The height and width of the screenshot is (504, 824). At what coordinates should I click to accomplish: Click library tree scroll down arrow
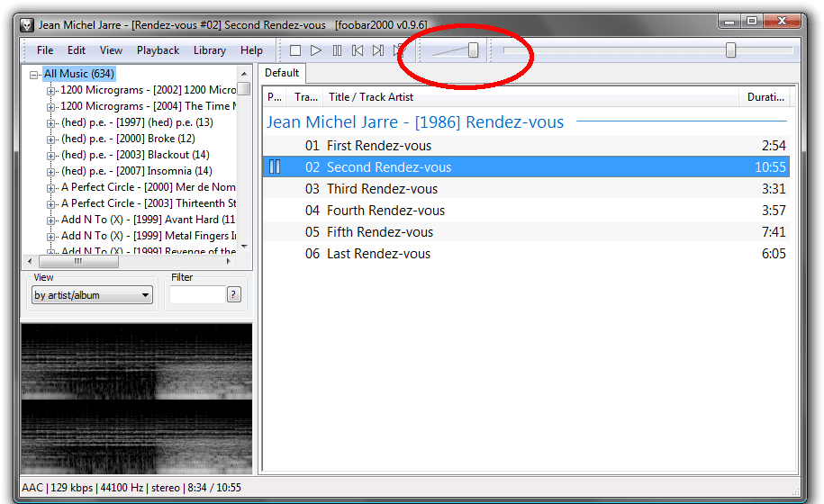(244, 247)
